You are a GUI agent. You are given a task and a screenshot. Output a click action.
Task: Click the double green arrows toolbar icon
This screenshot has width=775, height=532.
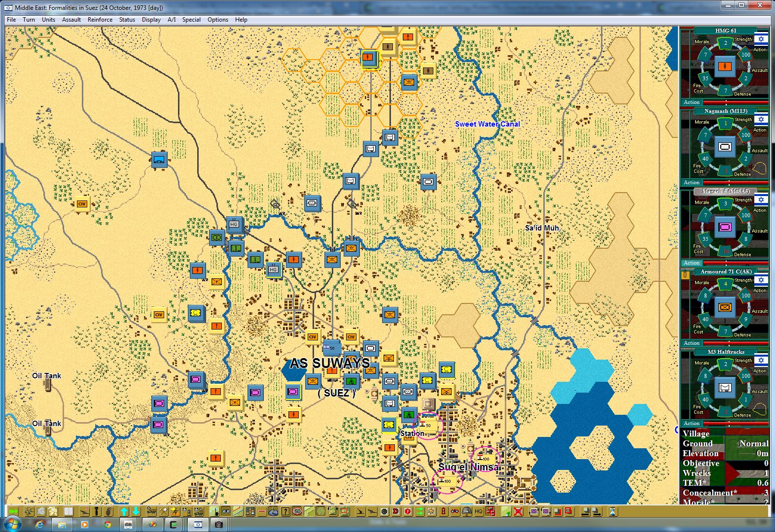tap(420, 511)
